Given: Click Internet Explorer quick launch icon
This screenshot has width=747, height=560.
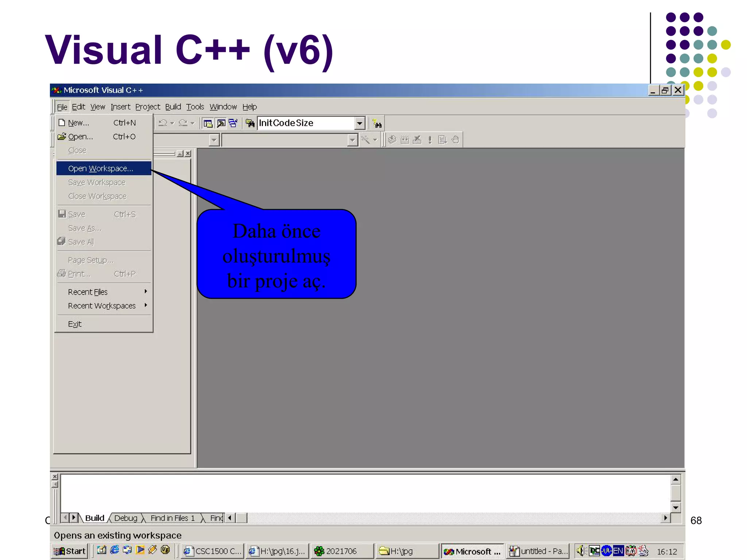Looking at the screenshot, I should pyautogui.click(x=115, y=550).
